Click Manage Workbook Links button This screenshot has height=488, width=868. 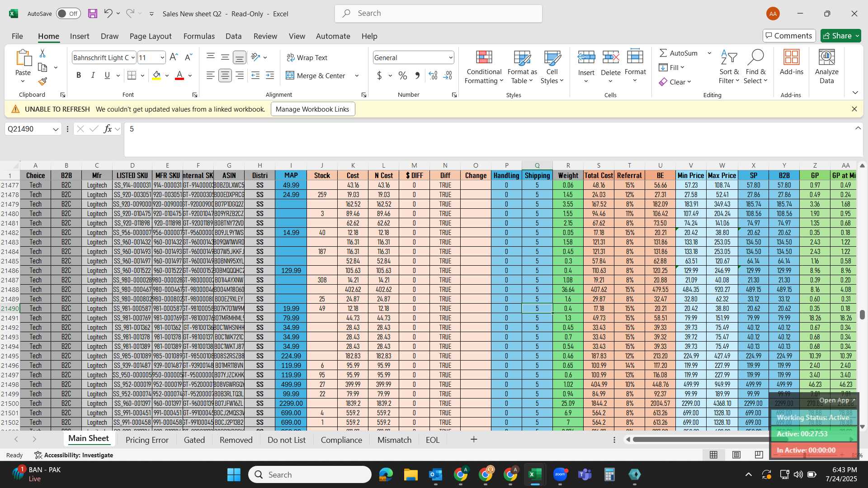[x=312, y=109]
